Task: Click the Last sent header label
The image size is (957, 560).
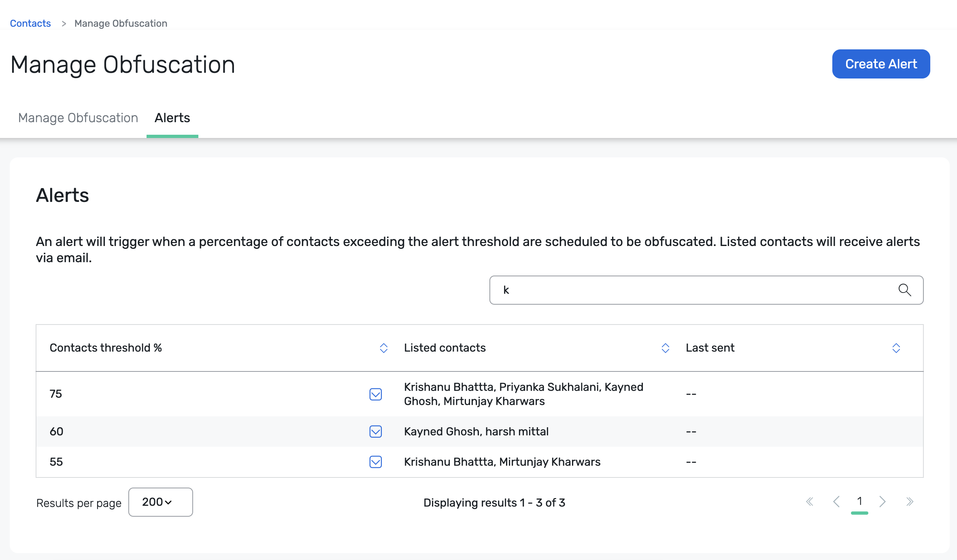Action: point(710,348)
